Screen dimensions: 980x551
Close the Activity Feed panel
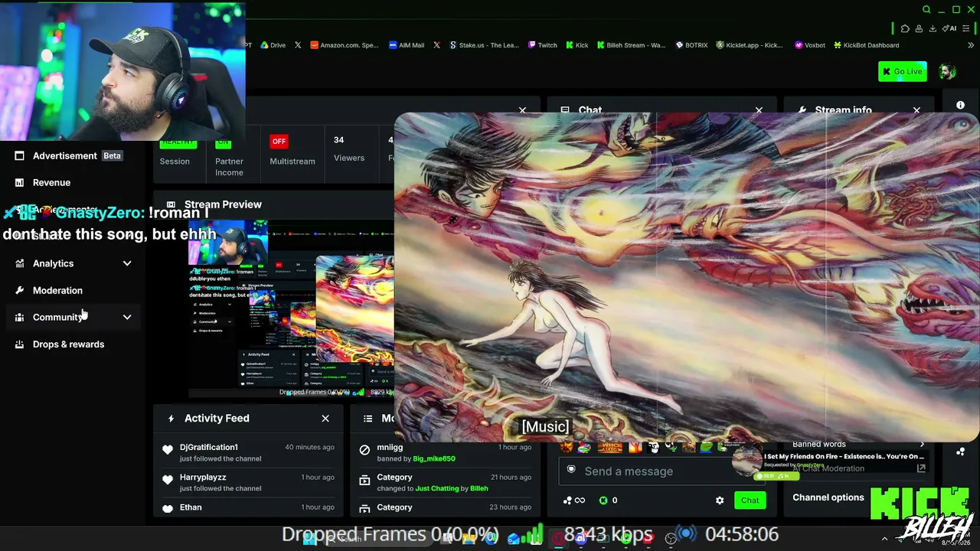click(325, 419)
